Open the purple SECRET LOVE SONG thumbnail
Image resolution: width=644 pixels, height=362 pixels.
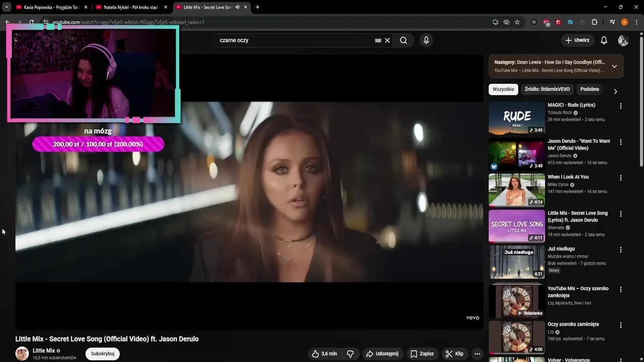[x=517, y=226]
